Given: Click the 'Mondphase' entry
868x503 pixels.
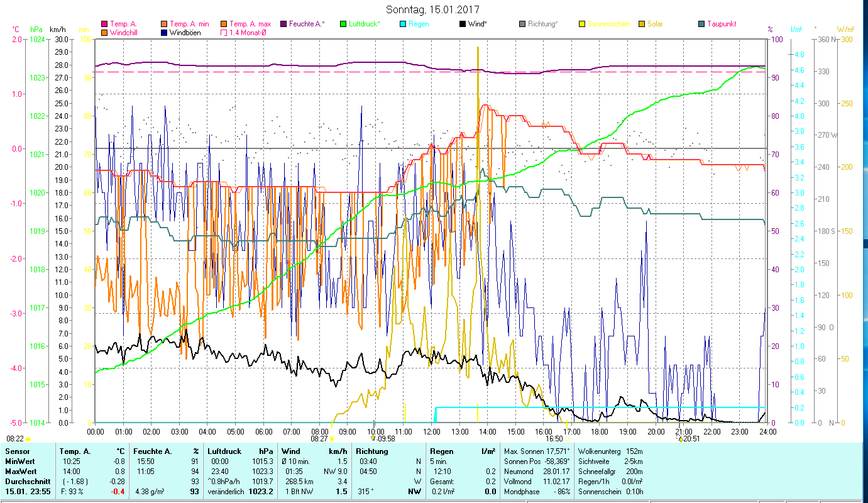Looking at the screenshot, I should [537, 492].
